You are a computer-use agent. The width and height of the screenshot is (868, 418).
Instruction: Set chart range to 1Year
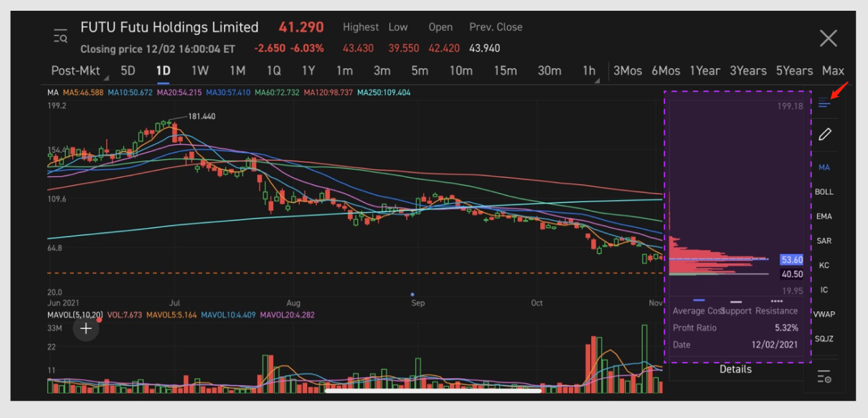tap(705, 71)
